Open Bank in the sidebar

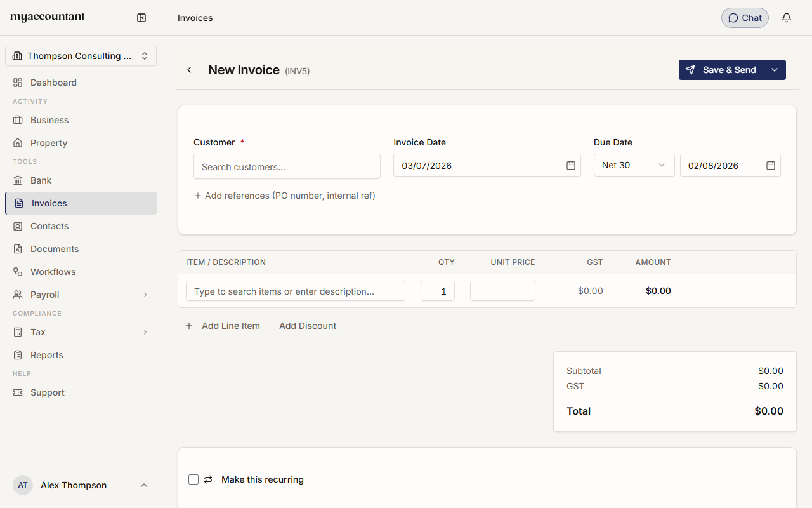click(81, 180)
